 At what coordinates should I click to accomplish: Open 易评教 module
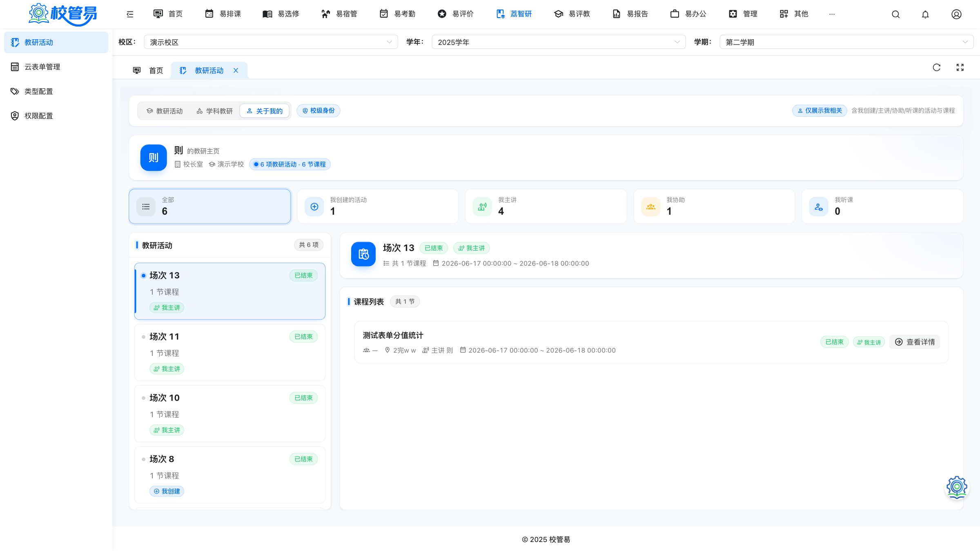pos(572,14)
